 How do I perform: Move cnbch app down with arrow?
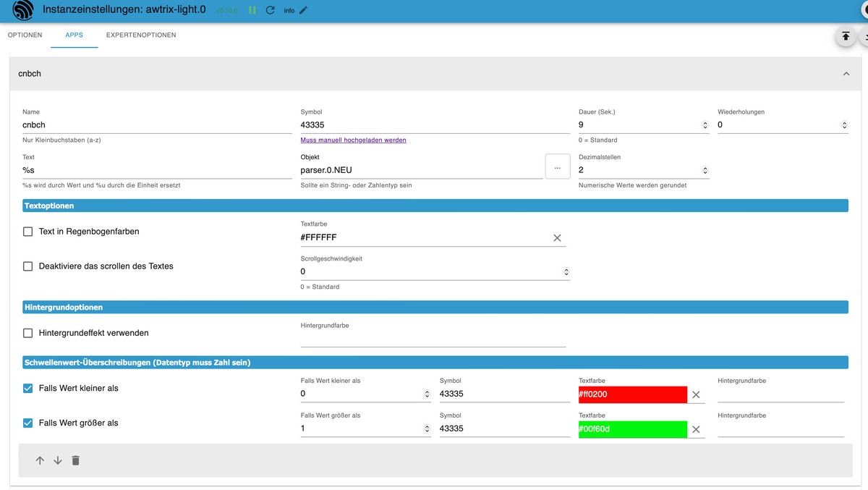tap(58, 460)
